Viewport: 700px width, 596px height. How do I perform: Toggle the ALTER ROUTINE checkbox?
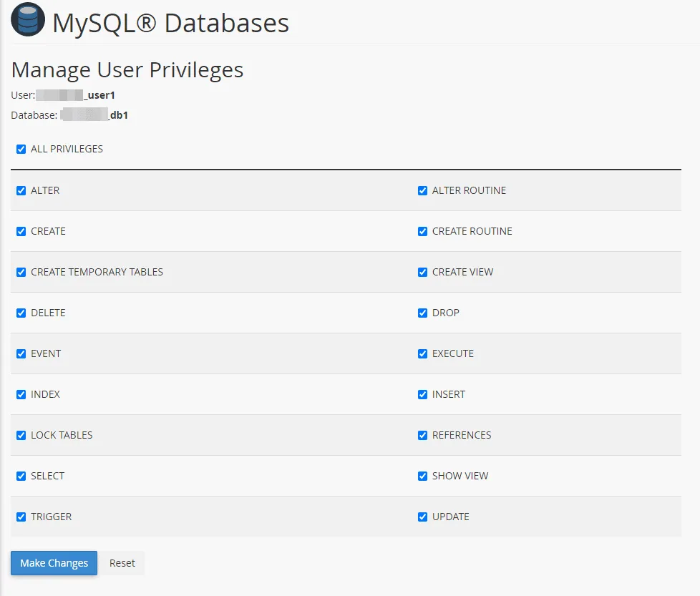422,190
